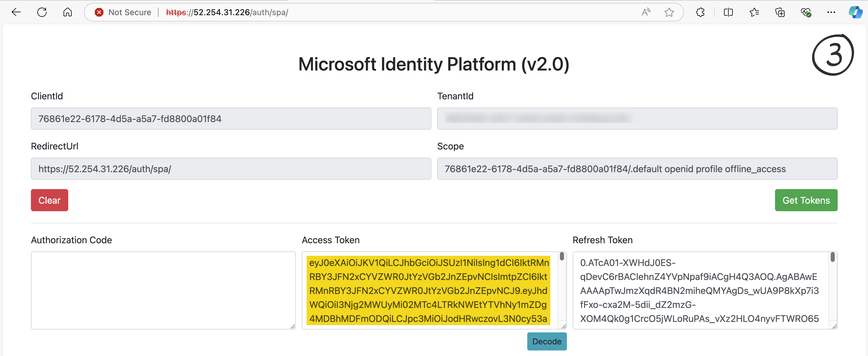Go back using the browser back arrow

pyautogui.click(x=16, y=13)
